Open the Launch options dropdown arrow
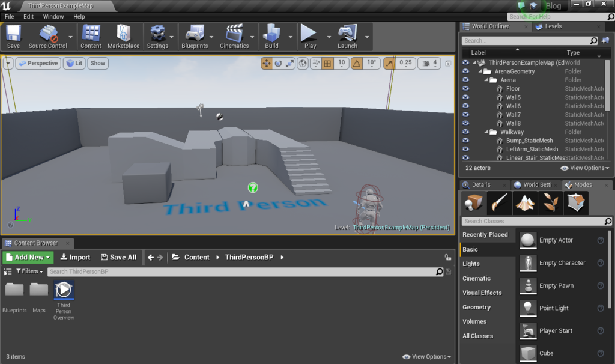Screen dimensions: 615x364 (x=367, y=37)
